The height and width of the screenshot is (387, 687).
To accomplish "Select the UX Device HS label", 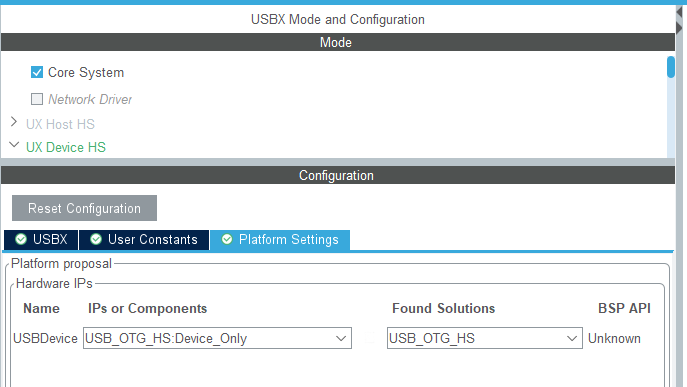I will click(x=66, y=147).
